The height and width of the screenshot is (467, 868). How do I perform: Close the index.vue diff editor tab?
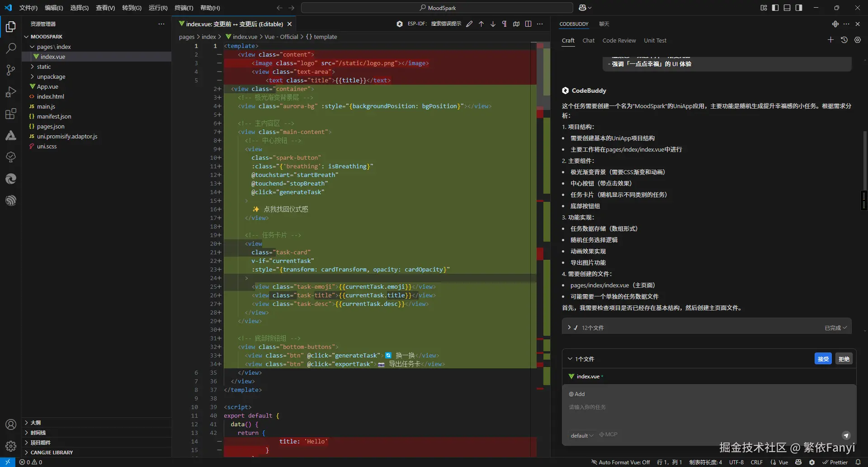[289, 24]
